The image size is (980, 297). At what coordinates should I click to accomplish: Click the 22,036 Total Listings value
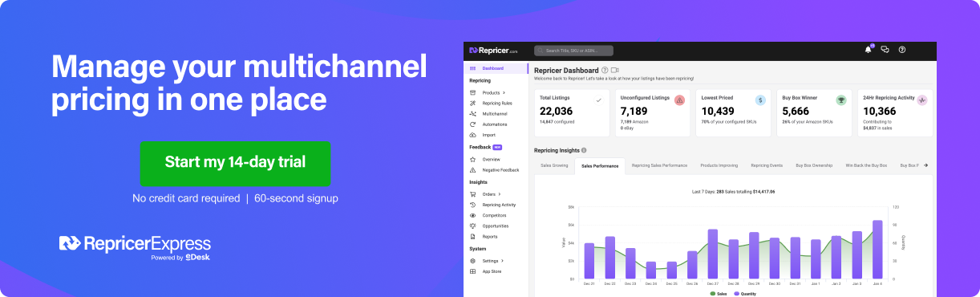pyautogui.click(x=557, y=112)
